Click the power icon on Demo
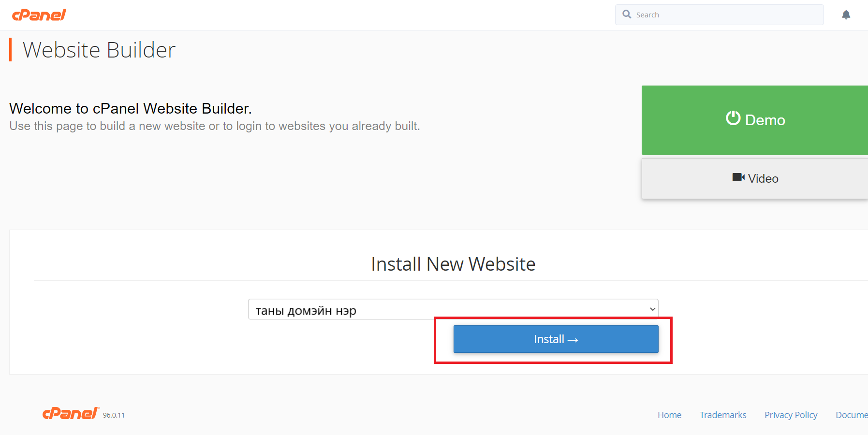The height and width of the screenshot is (435, 868). tap(733, 118)
